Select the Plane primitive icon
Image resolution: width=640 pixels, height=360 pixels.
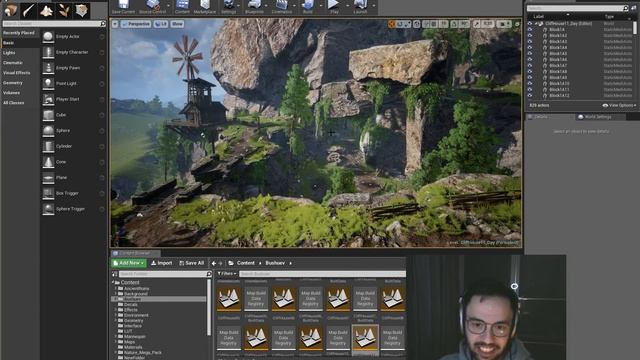(48, 178)
